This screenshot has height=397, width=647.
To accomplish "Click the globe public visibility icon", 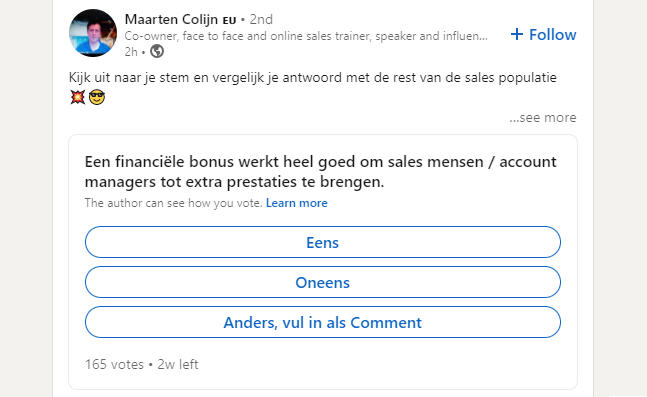I will click(x=157, y=52).
